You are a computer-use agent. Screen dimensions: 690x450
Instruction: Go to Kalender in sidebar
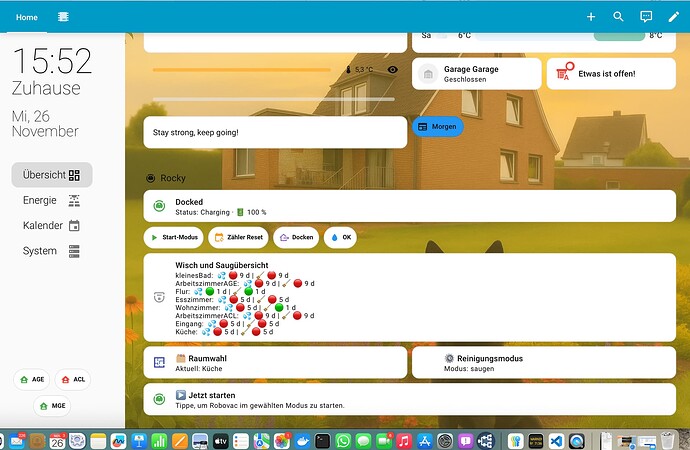pos(52,226)
